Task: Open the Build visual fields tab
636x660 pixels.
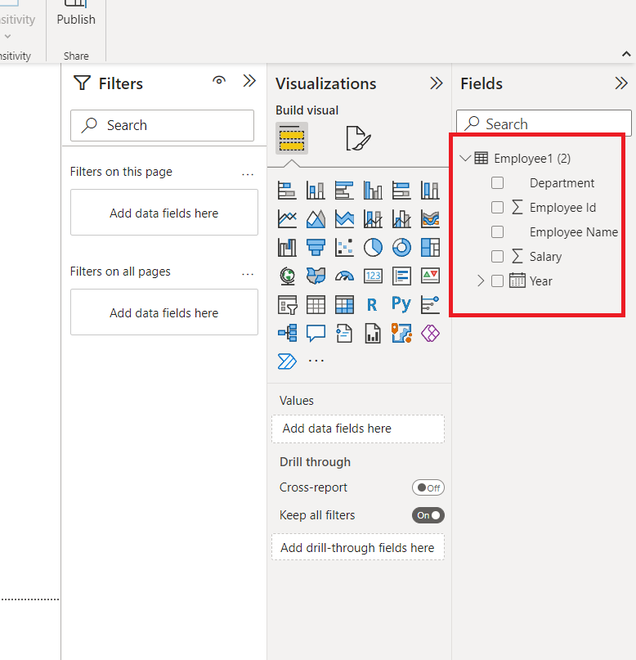Action: tap(292, 138)
